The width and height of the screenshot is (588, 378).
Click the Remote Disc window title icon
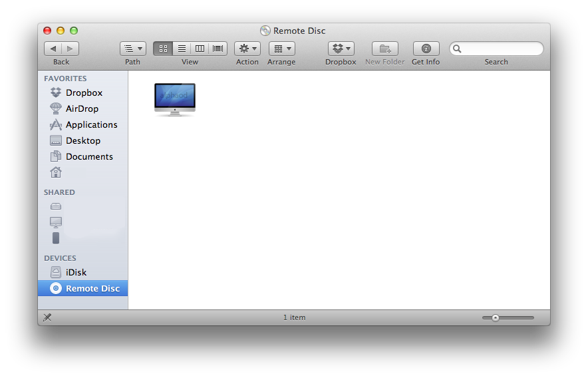(265, 31)
